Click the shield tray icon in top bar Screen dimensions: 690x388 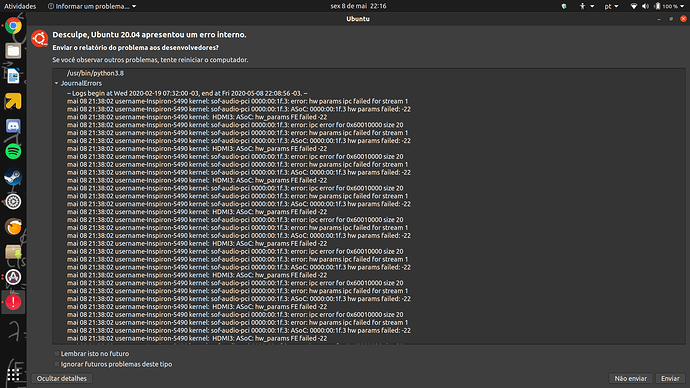pos(564,6)
